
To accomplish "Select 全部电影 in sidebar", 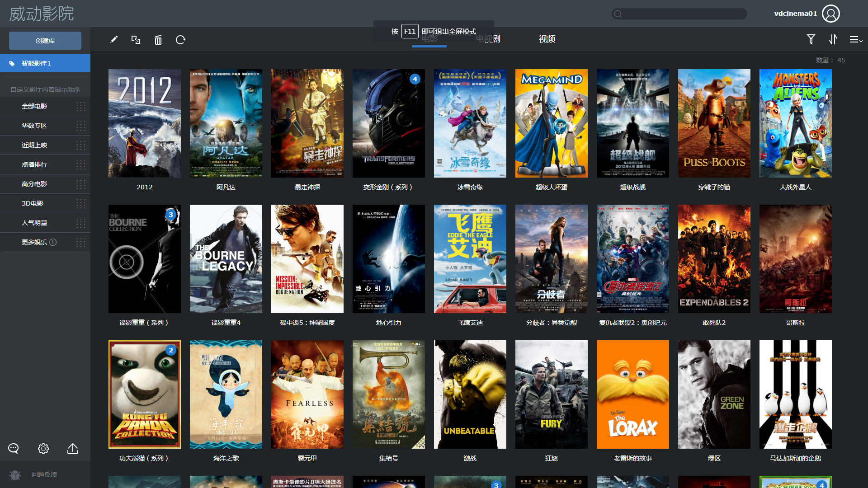I will (x=34, y=107).
